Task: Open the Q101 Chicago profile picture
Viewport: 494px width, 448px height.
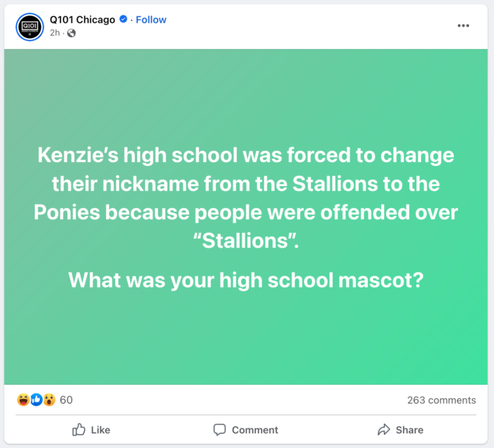Action: tap(30, 26)
